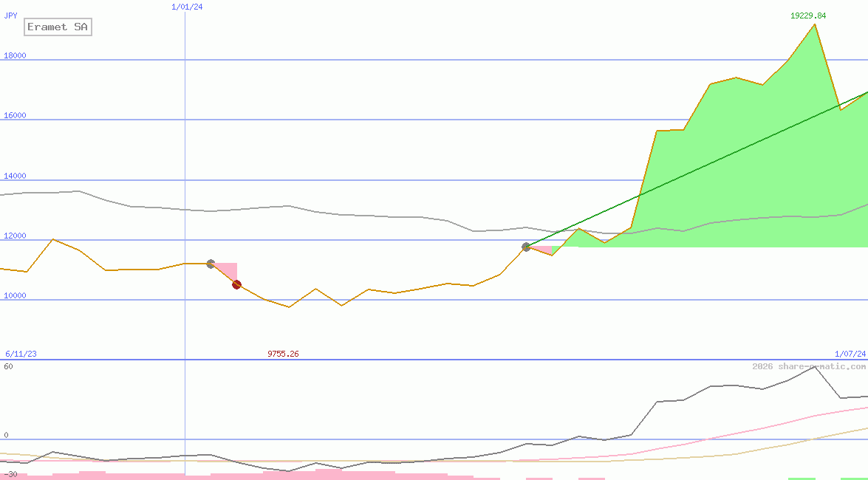Click the 16000 price axis label
The width and height of the screenshot is (868, 480).
coord(15,115)
